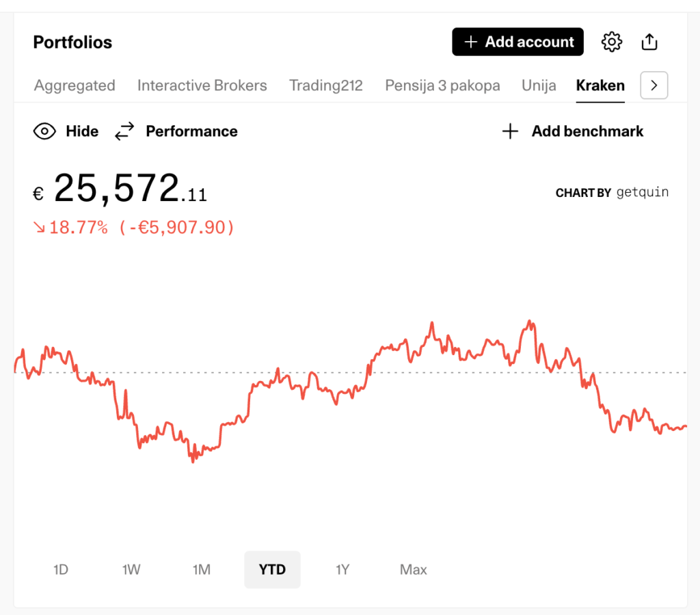Select the Trading212 portfolio tab
The width and height of the screenshot is (700, 615).
[x=325, y=86]
